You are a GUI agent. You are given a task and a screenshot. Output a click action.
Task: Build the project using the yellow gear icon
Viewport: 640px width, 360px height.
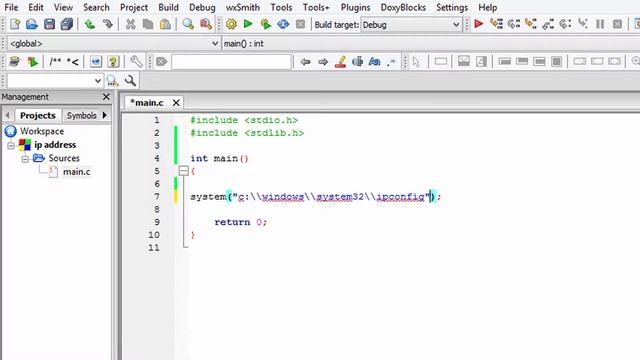231,24
